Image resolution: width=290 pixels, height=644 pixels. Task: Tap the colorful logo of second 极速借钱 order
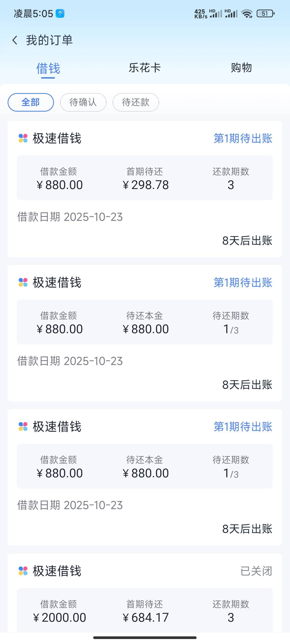(23, 283)
